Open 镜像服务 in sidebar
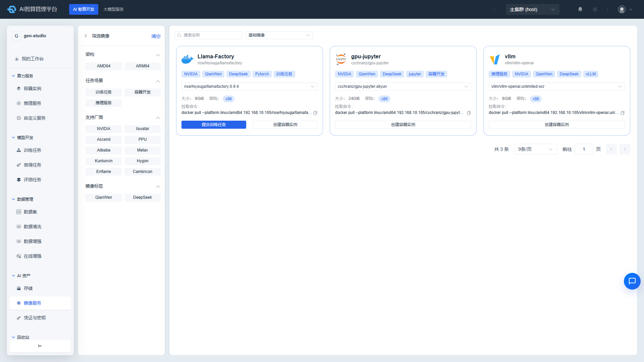The width and height of the screenshot is (644, 362). click(x=40, y=303)
